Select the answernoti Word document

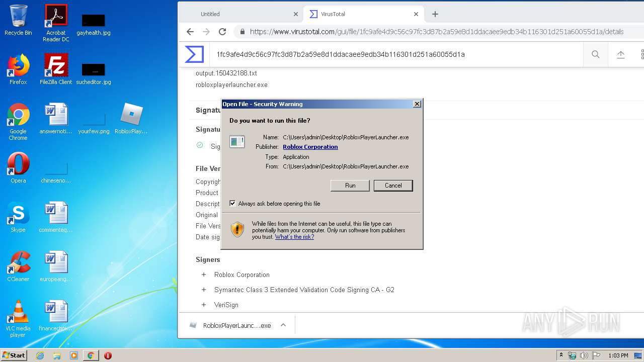click(x=56, y=119)
